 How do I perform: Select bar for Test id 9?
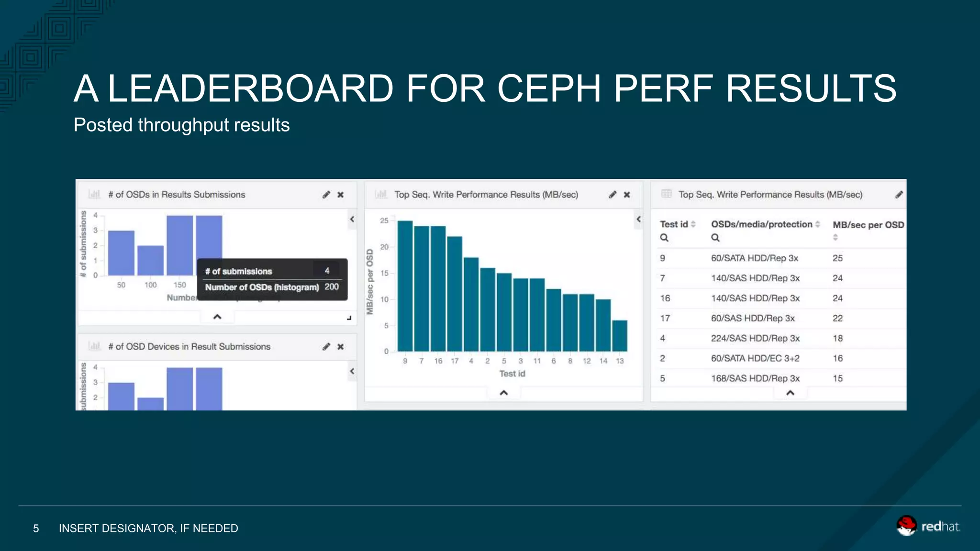coord(405,286)
